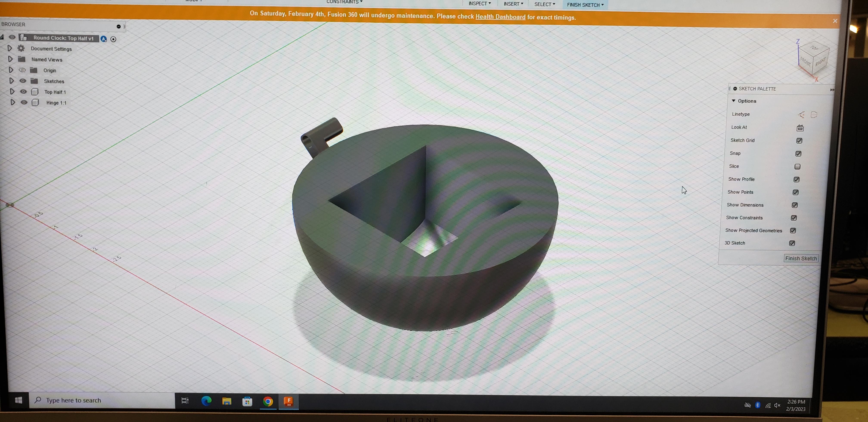The width and height of the screenshot is (868, 422).
Task: Open the Health Dashboard link
Action: [500, 17]
